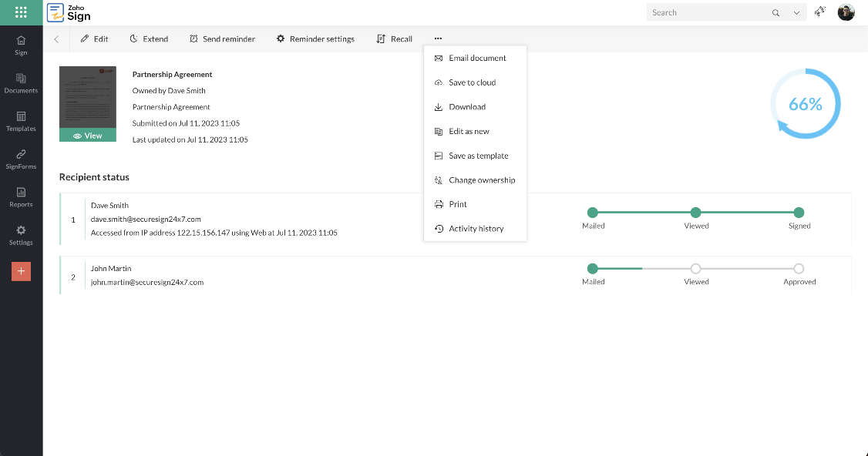
Task: View Reports from the sidebar
Action: coord(21,198)
